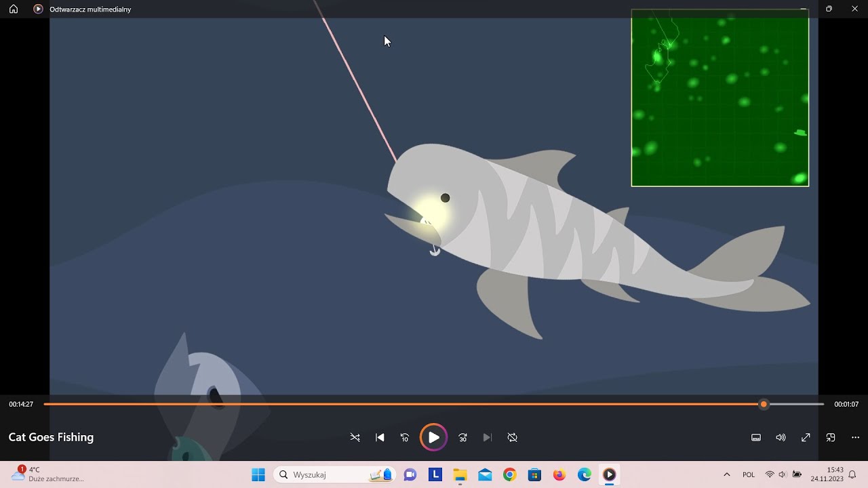Open the Mail app in the taskbar
Viewport: 868px width, 488px height.
(x=485, y=474)
